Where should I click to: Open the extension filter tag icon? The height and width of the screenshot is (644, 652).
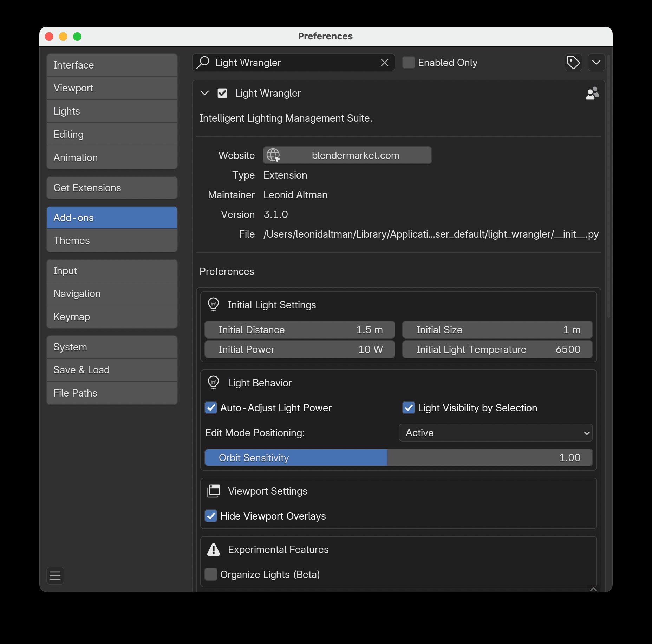tap(573, 63)
